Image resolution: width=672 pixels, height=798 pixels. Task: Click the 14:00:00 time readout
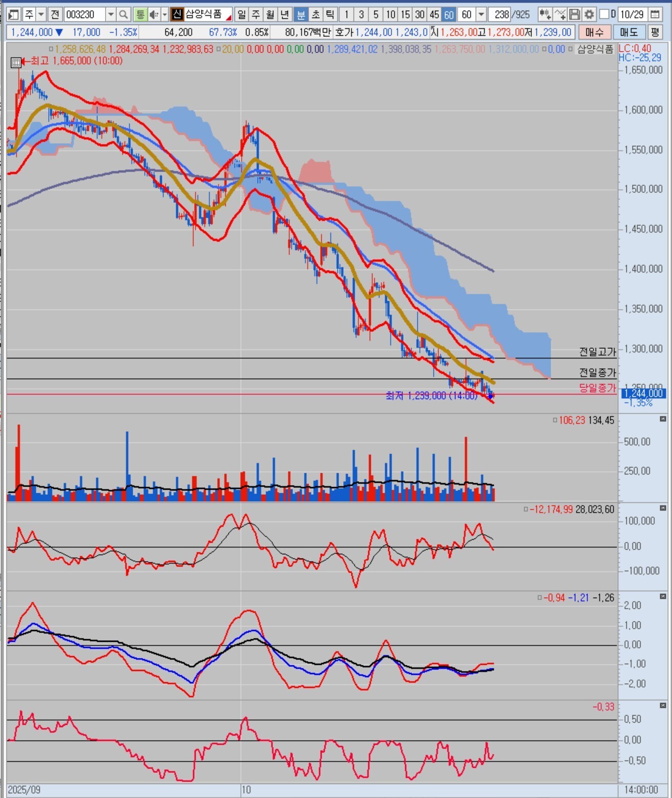[x=641, y=789]
